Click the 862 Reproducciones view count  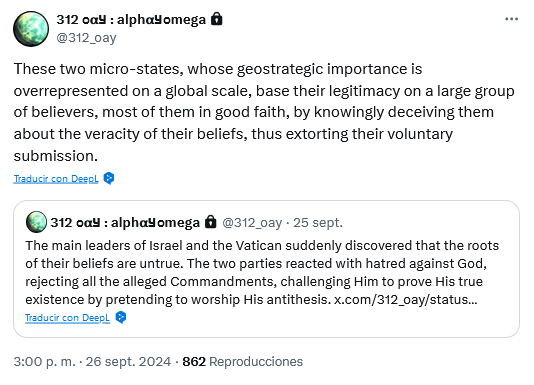pyautogui.click(x=242, y=361)
